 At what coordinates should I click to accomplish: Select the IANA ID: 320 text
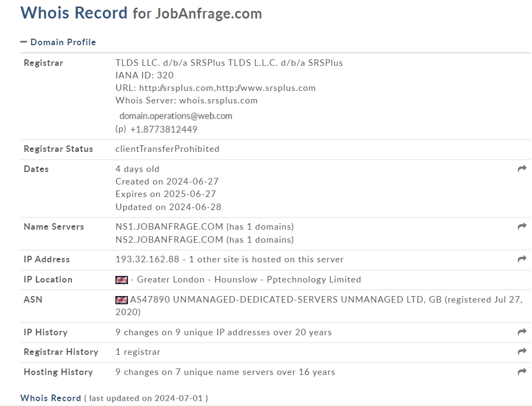(x=144, y=75)
